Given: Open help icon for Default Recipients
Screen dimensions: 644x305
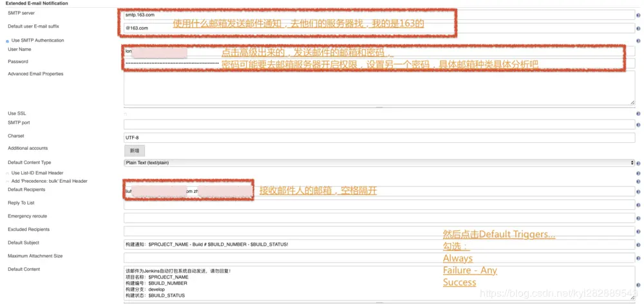Looking at the screenshot, I should pyautogui.click(x=638, y=192).
